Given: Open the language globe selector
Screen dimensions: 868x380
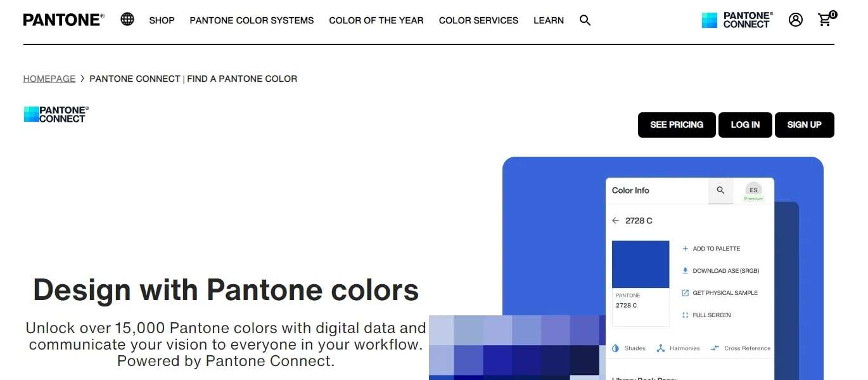Looking at the screenshot, I should pos(127,19).
